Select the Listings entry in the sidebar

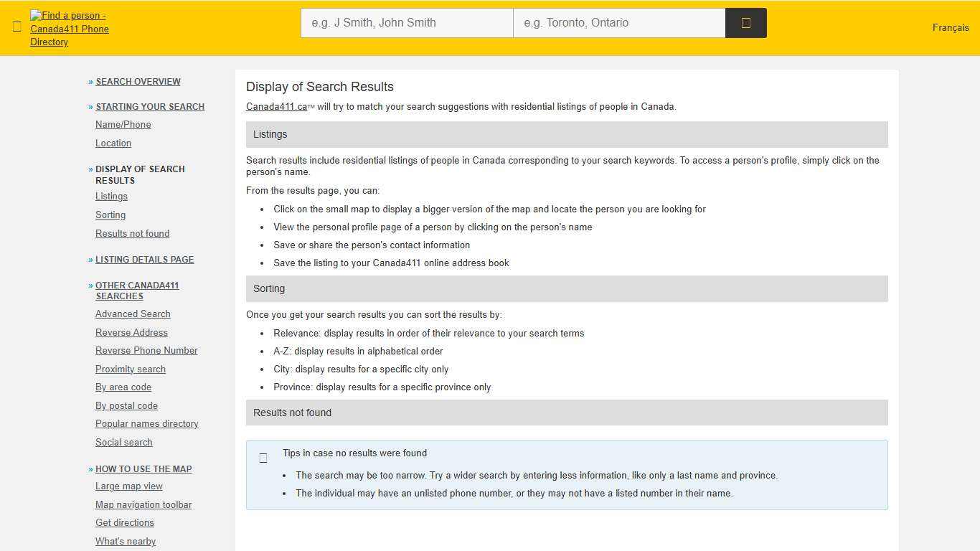pos(111,196)
